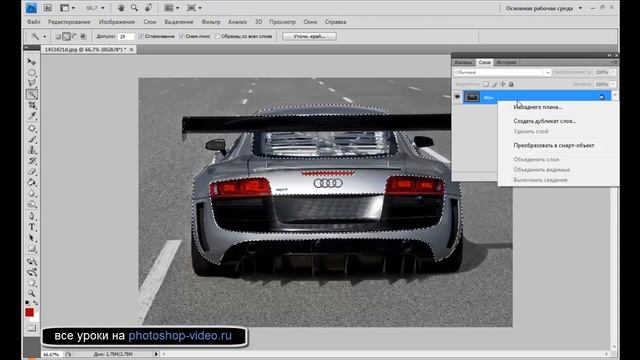Open the Изображение menu
Image resolution: width=640 pixels, height=360 pixels.
[x=117, y=22]
